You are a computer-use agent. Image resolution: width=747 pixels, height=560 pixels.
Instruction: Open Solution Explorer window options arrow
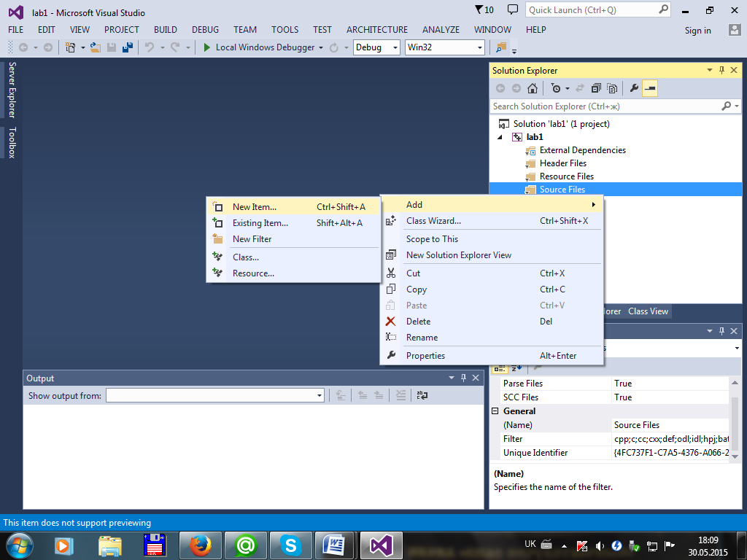[709, 71]
